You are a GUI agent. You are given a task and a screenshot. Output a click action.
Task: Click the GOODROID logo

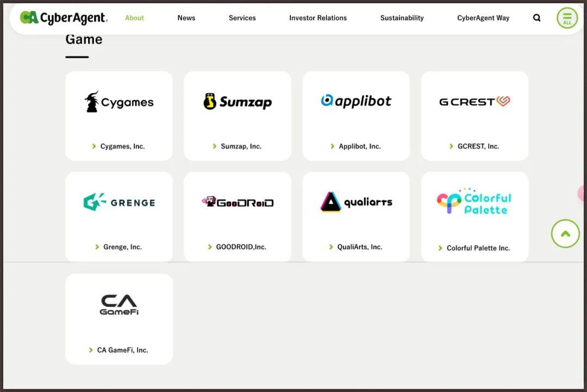pos(238,202)
